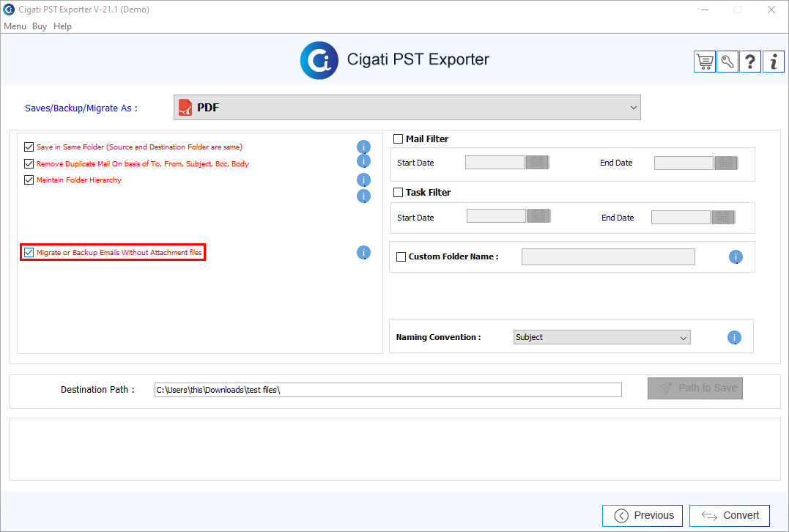Click the empty log output area
This screenshot has width=789, height=532.
[x=395, y=449]
